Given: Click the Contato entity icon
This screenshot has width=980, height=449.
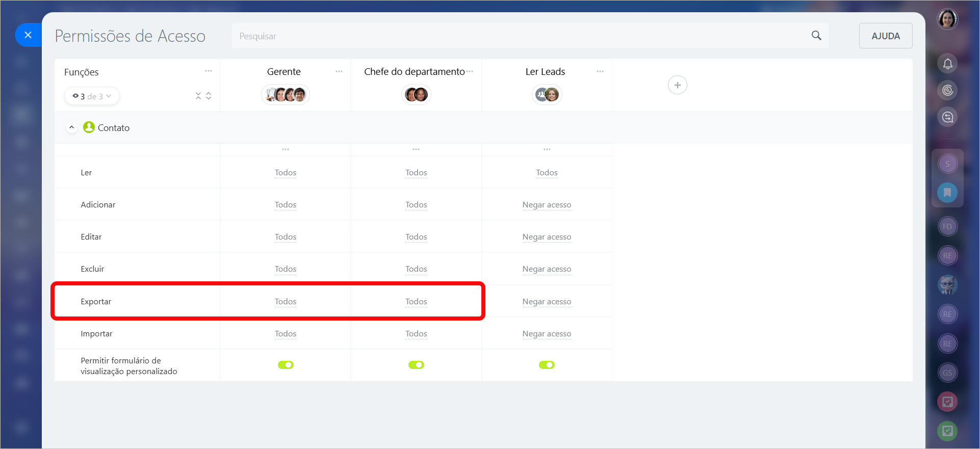Looking at the screenshot, I should tap(89, 127).
